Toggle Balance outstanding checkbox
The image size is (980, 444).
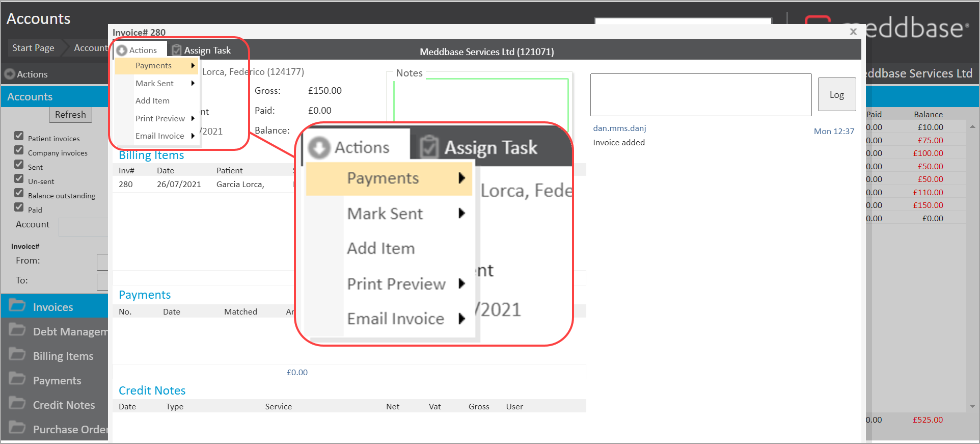pos(19,193)
